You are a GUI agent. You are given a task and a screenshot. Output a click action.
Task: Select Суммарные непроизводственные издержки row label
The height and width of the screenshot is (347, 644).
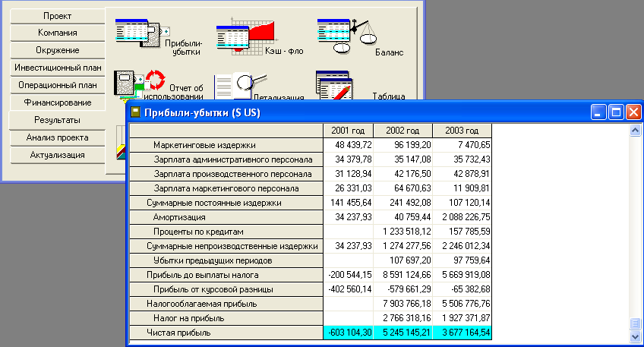(x=226, y=246)
